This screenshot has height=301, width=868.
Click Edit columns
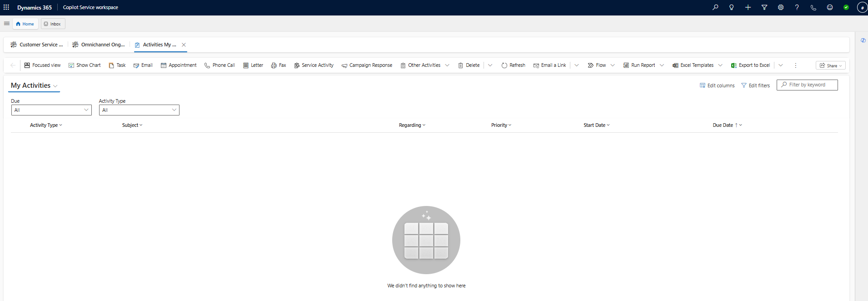click(717, 85)
